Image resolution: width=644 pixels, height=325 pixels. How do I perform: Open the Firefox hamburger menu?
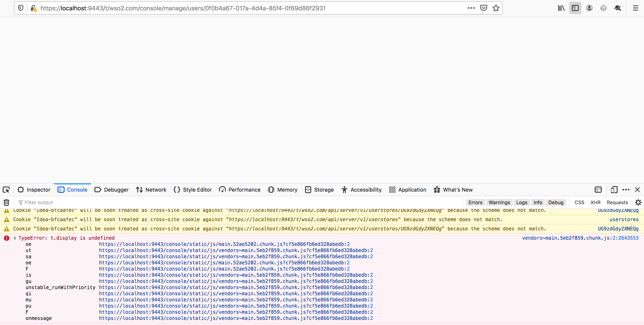pos(635,8)
